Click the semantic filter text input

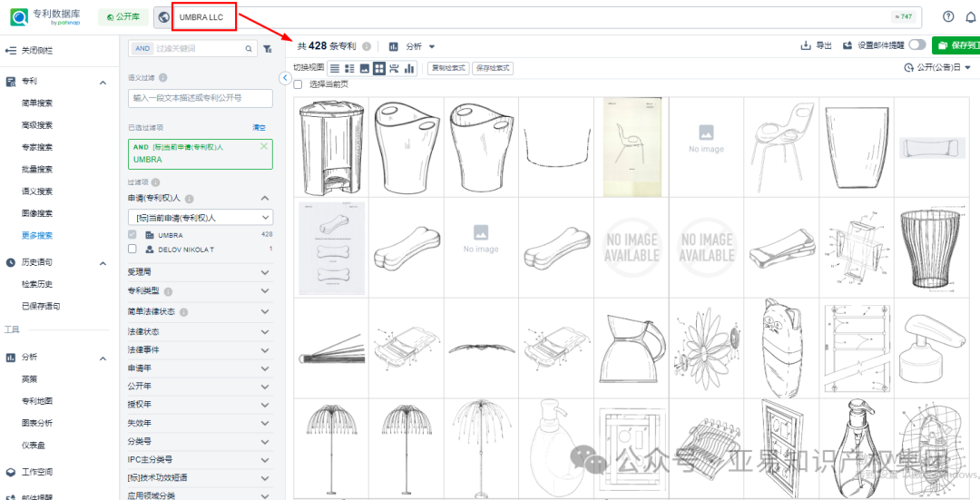click(200, 98)
